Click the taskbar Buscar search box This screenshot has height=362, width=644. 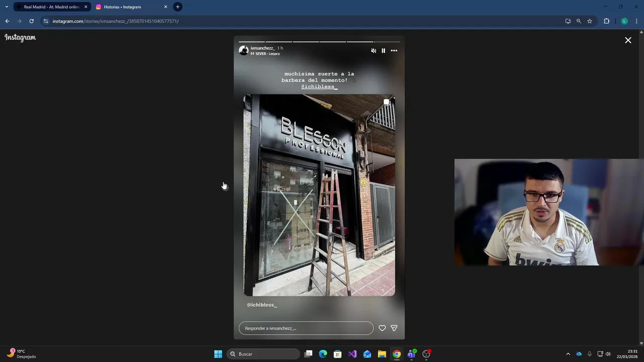coord(263,354)
